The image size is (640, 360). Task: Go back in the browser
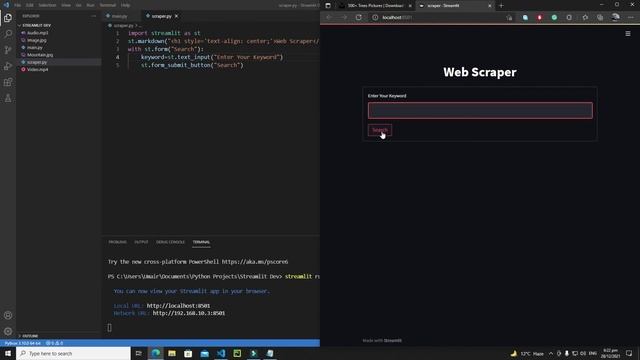[329, 18]
